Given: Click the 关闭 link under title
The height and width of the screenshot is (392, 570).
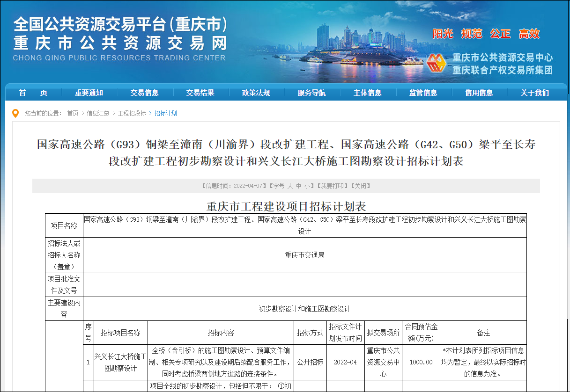Looking at the screenshot, I should click(x=362, y=186).
